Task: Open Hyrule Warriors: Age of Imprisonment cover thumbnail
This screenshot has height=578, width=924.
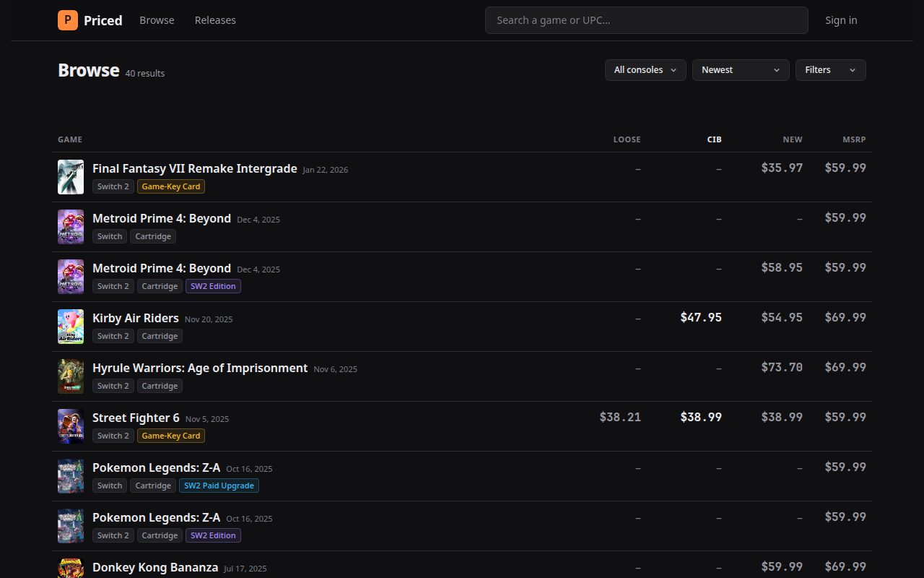Action: click(x=71, y=376)
